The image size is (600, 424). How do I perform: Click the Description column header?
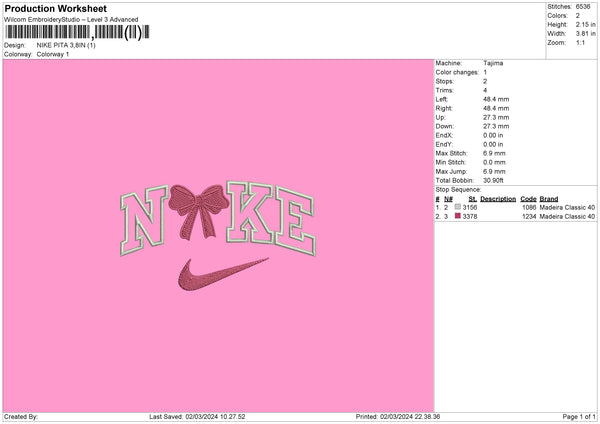click(x=497, y=198)
